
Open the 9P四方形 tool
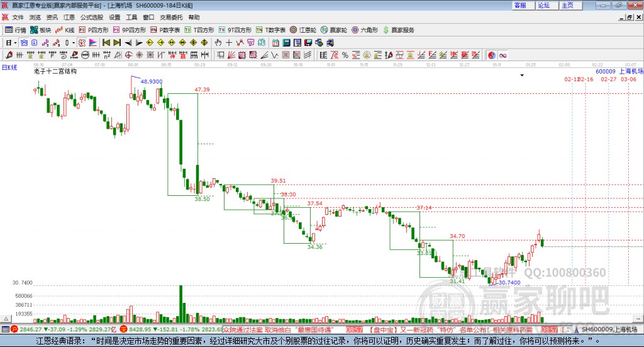[130, 30]
